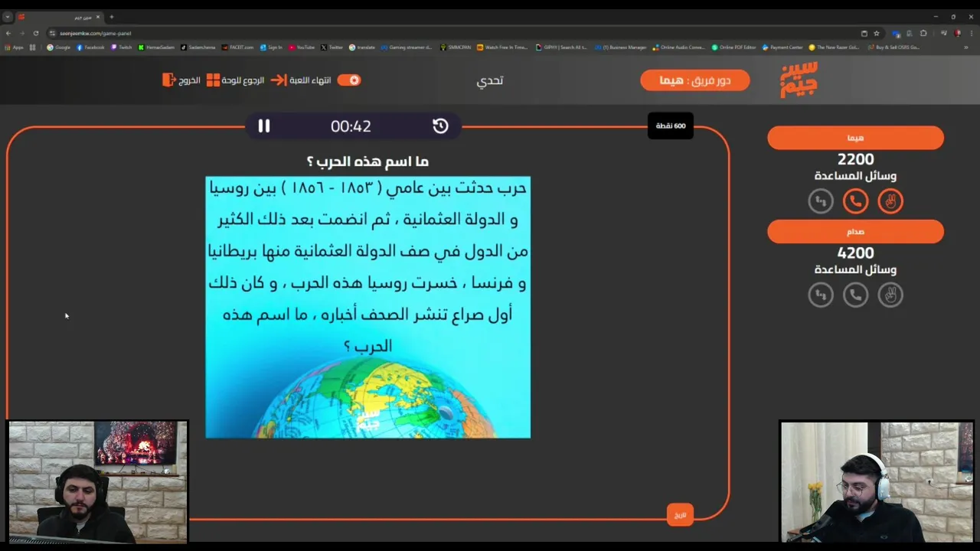Open Chrome extensions puzzle icon
This screenshot has width=980, height=551.
point(923,33)
